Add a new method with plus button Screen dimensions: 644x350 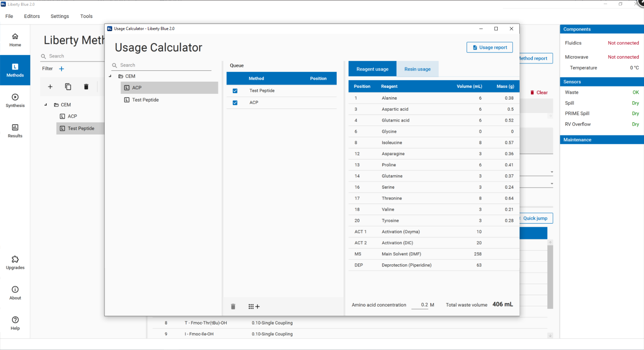coord(50,87)
